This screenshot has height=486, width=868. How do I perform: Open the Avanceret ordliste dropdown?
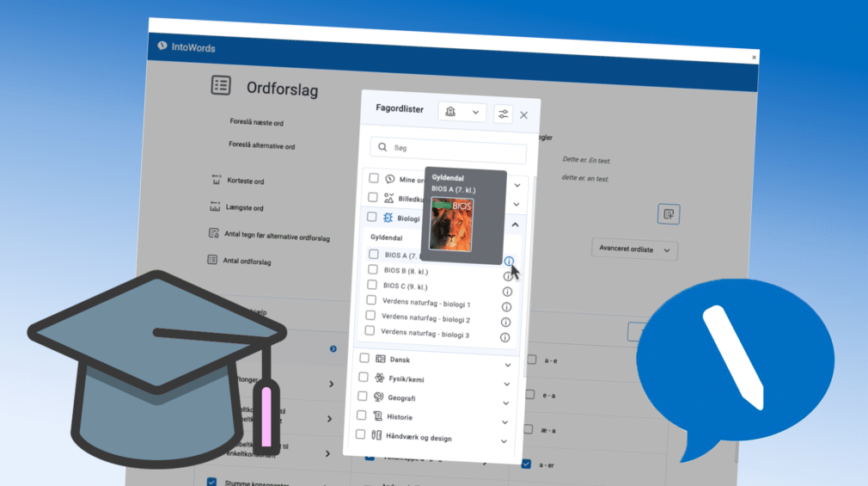(634, 250)
